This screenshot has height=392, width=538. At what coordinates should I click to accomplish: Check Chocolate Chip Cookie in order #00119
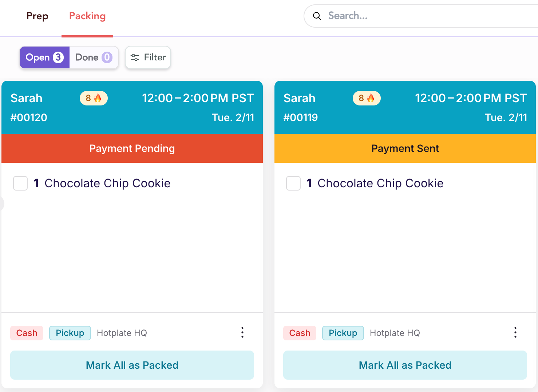coord(293,183)
